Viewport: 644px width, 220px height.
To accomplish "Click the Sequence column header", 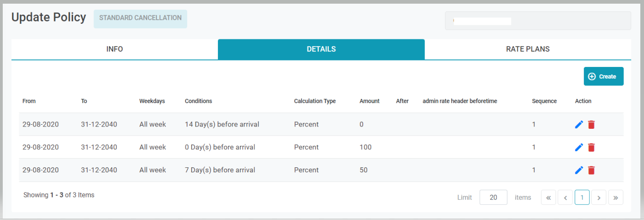I will pyautogui.click(x=544, y=101).
